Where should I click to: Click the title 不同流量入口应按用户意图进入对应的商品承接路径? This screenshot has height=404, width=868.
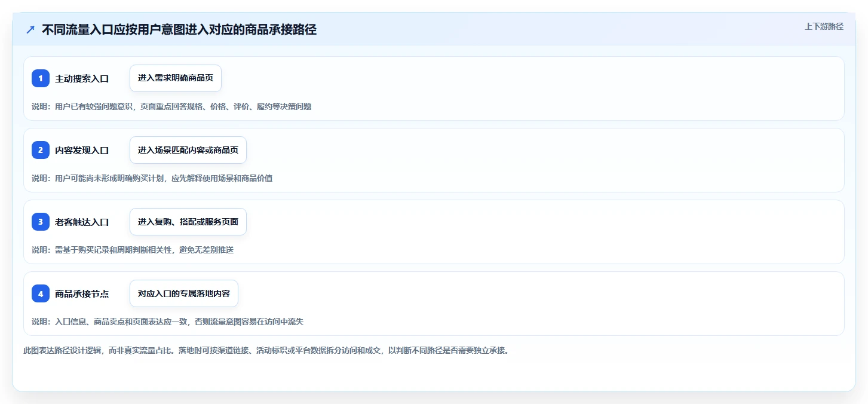[x=179, y=30]
